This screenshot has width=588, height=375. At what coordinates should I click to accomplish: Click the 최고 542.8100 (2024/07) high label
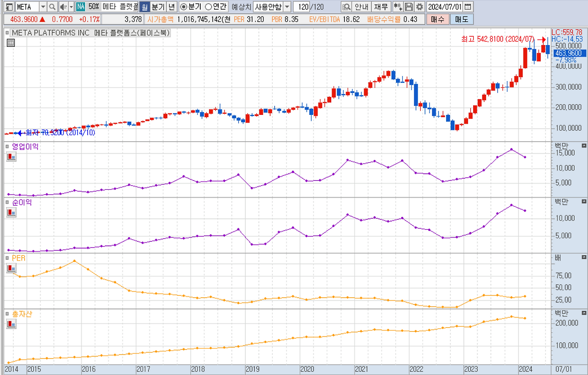coord(498,40)
